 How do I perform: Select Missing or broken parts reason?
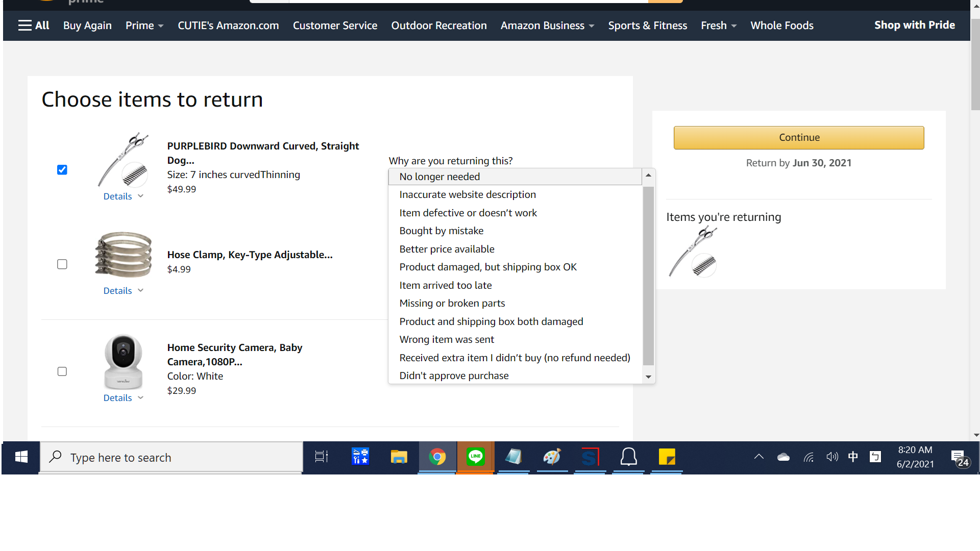[515, 304]
